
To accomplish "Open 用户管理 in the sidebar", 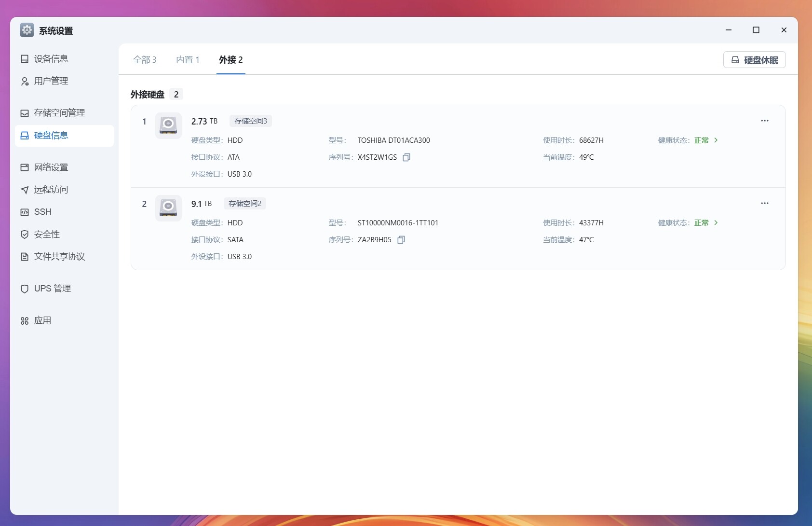I will (64, 81).
